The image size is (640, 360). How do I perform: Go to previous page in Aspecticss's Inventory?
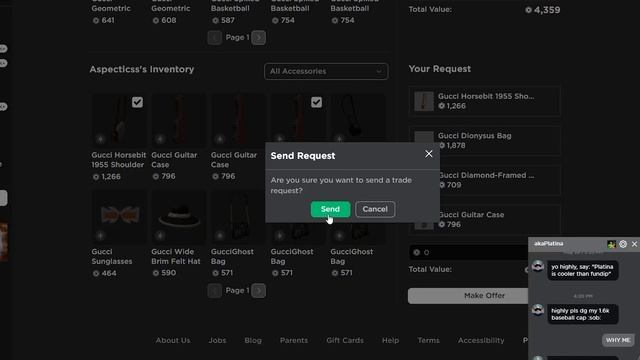tap(215, 291)
